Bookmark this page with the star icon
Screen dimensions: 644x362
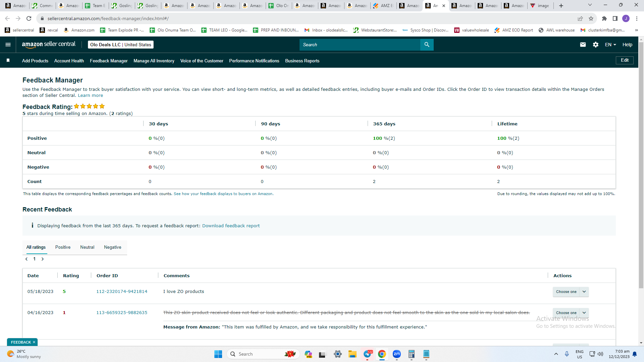(591, 18)
